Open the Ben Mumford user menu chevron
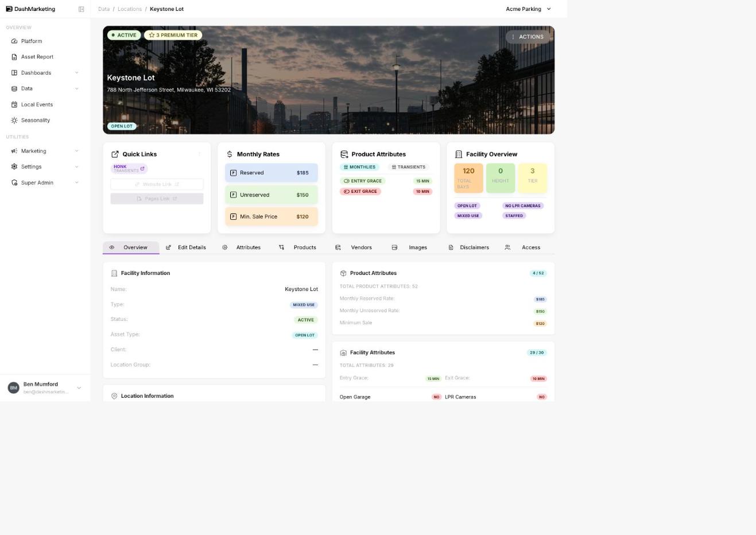Image resolution: width=756 pixels, height=535 pixels. pos(79,388)
